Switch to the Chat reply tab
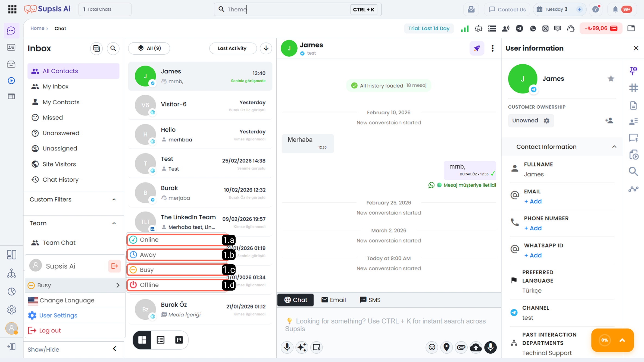Screen dimensions: 644x362 click(x=295, y=300)
